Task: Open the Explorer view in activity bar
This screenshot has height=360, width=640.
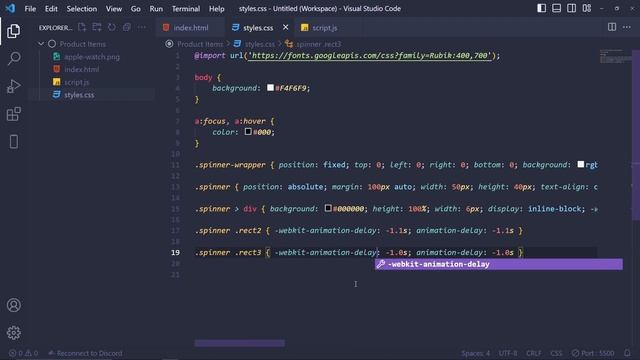Action: (13, 31)
